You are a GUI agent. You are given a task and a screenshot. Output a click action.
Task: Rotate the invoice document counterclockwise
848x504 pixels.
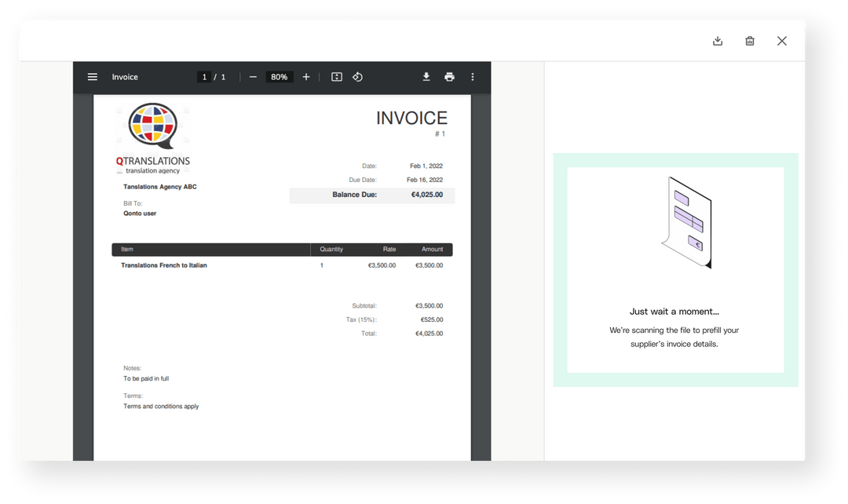[x=357, y=77]
